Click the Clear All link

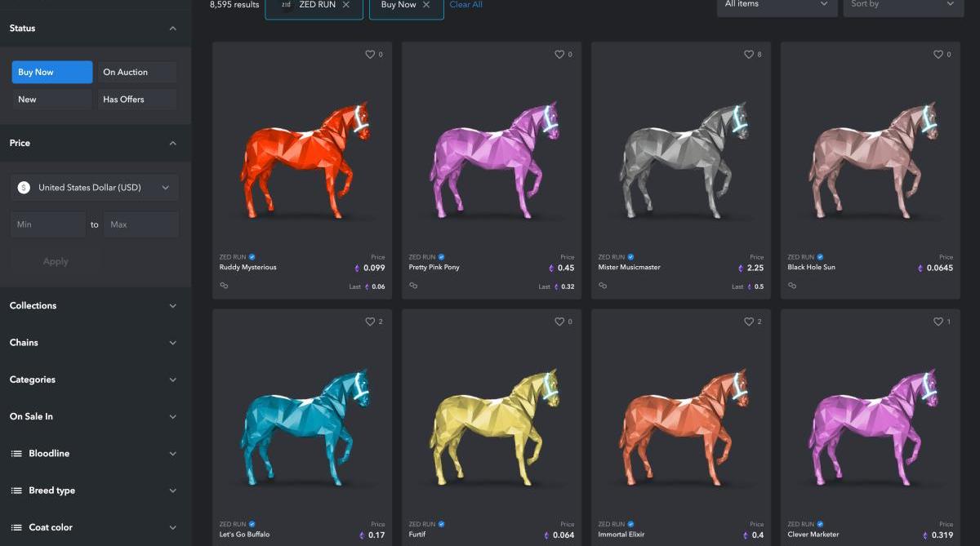(466, 5)
